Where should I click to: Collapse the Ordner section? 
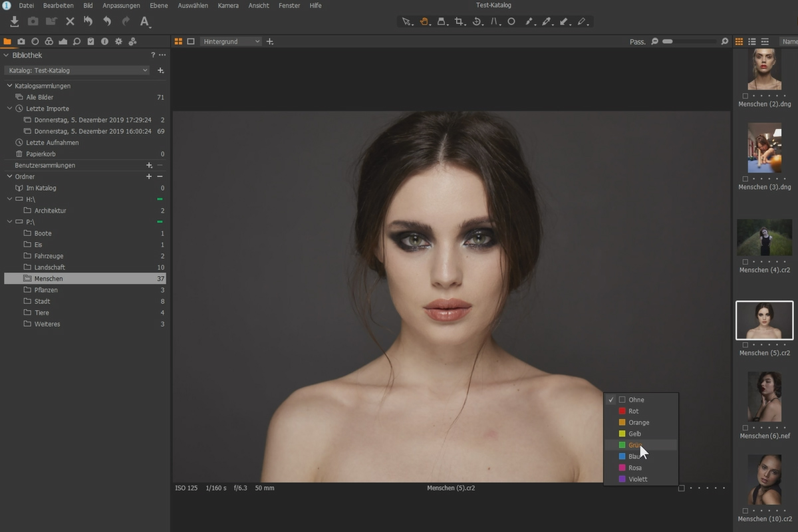click(9, 177)
